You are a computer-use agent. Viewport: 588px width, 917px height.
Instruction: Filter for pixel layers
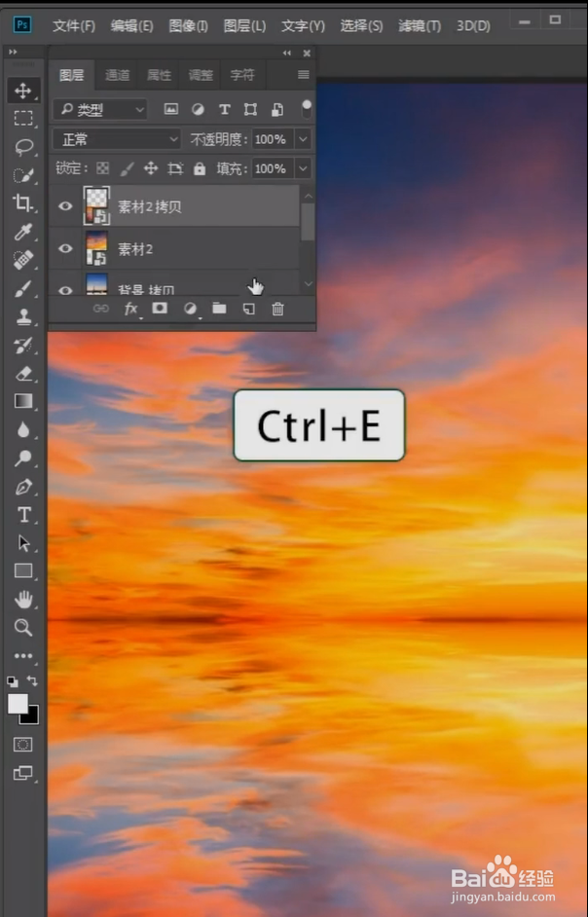pyautogui.click(x=170, y=109)
